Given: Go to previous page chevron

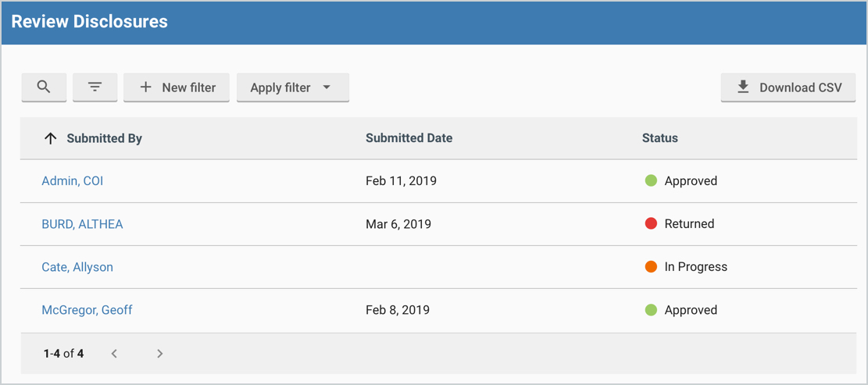Looking at the screenshot, I should [114, 353].
